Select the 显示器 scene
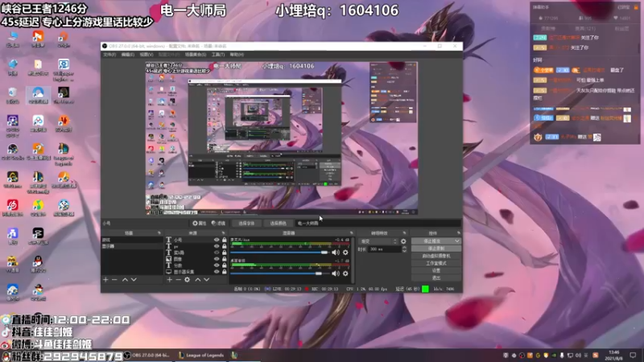This screenshot has width=644, height=362. pos(132,246)
